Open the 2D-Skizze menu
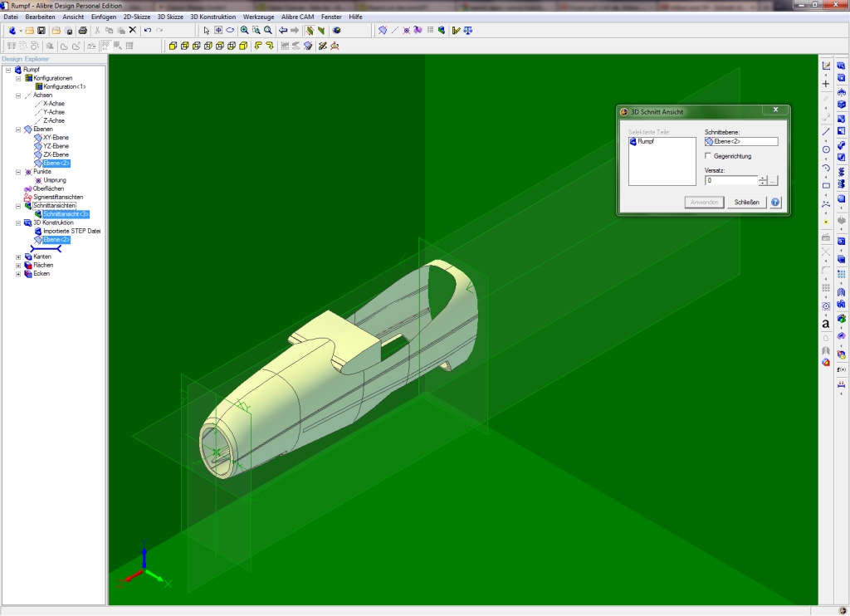Viewport: 850px width, 616px height. [137, 17]
